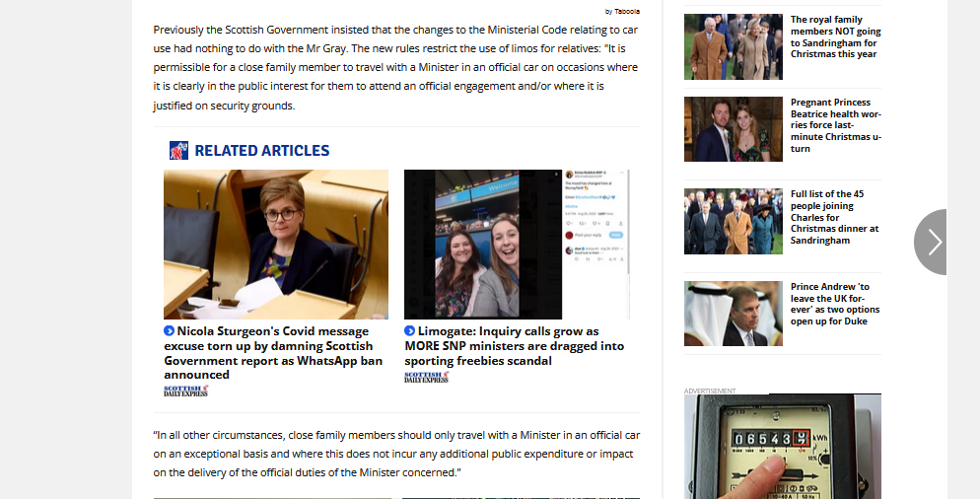Click the Prince Andrew photo thumbnail
This screenshot has width=980, height=499.
[x=734, y=314]
